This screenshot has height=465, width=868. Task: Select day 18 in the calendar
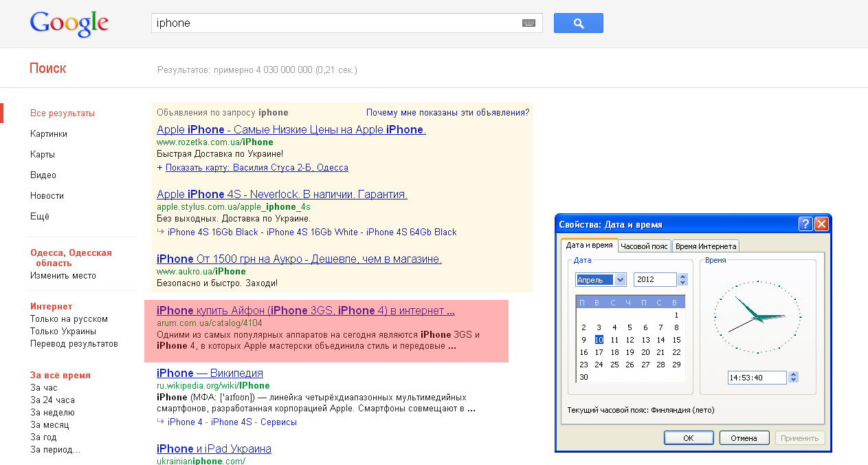point(614,352)
